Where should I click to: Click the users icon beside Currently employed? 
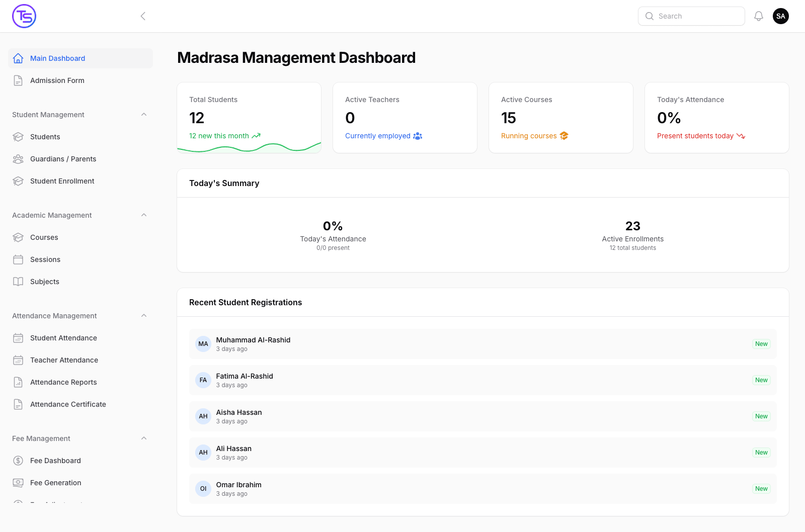point(418,136)
